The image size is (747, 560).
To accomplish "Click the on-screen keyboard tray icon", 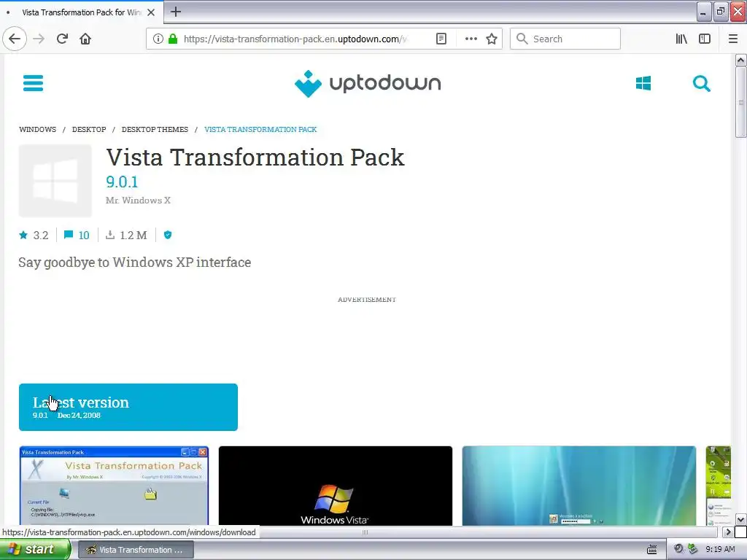I will pos(651,550).
